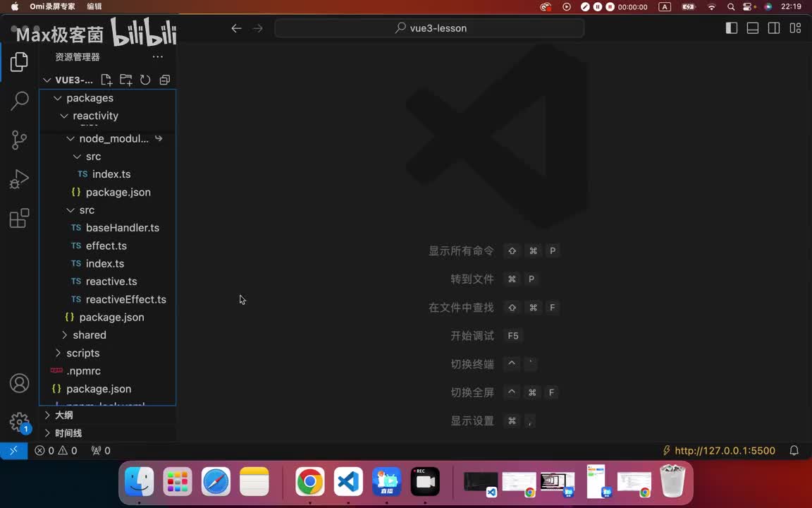
Task: Open Finder from the Dock
Action: 140,481
